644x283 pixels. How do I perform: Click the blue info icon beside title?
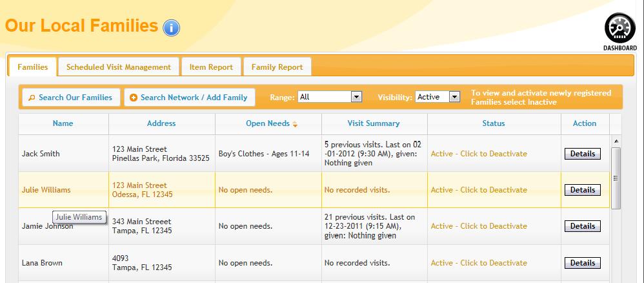[x=171, y=28]
